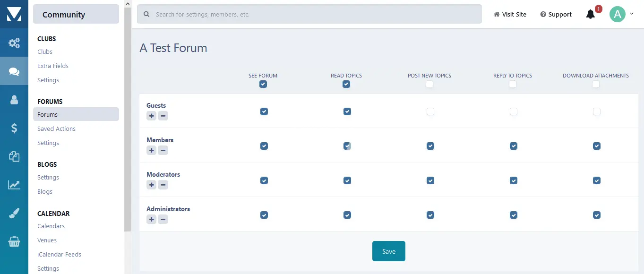This screenshot has height=274, width=644.
Task: Click the minus button under Administrators
Action: pyautogui.click(x=163, y=219)
